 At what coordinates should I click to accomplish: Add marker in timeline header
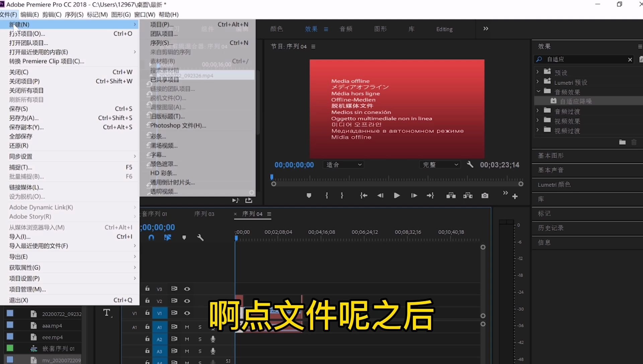point(184,238)
